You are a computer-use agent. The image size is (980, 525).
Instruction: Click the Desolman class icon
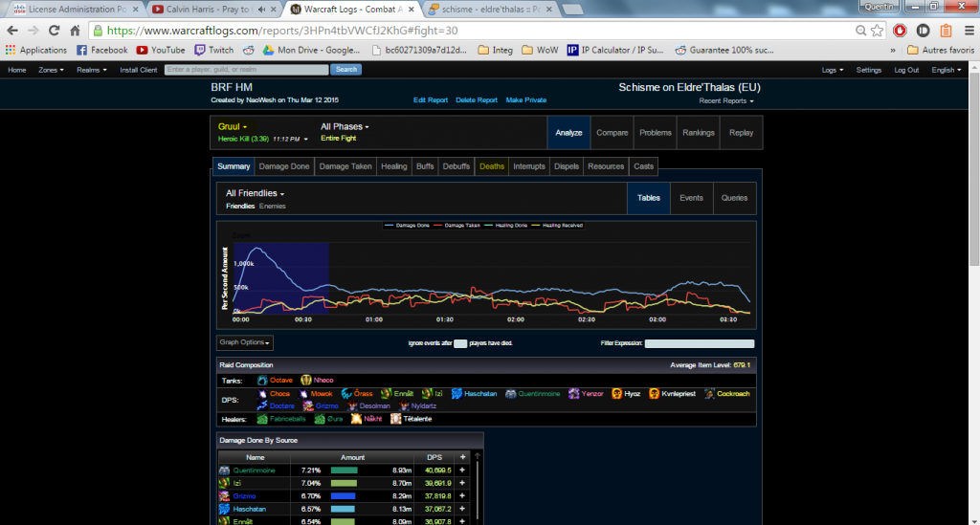coord(352,405)
